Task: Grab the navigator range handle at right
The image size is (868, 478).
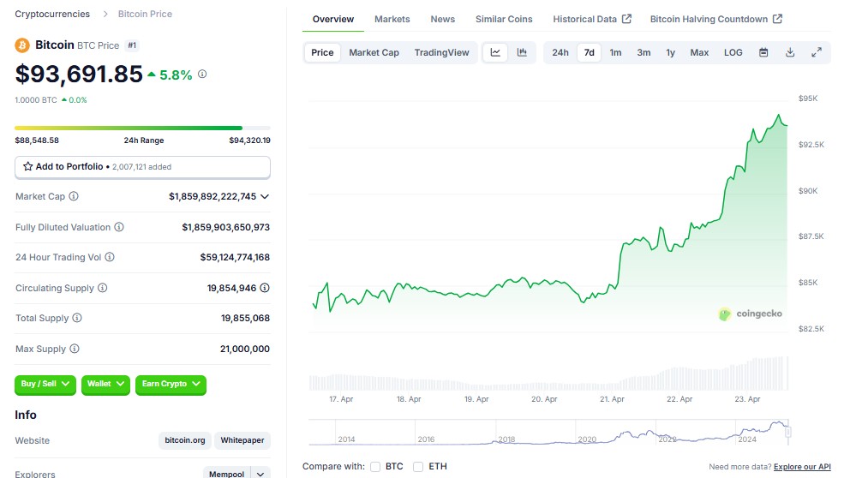Action: pyautogui.click(x=788, y=432)
